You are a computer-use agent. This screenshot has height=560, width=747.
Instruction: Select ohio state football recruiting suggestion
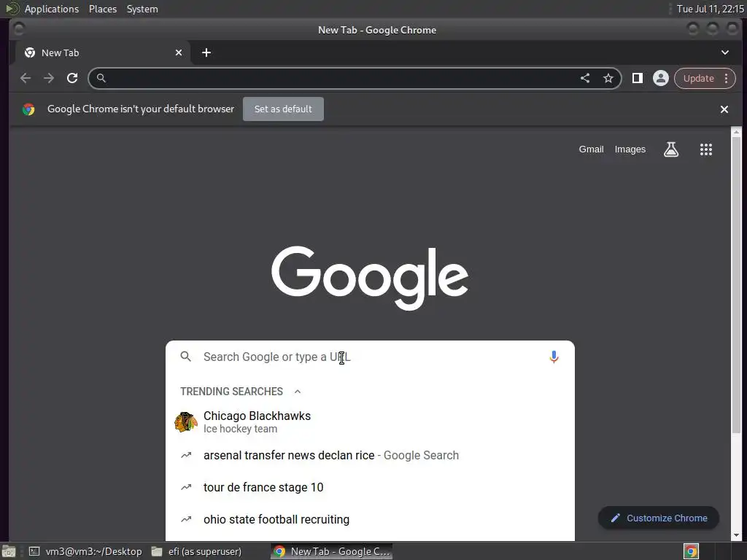pyautogui.click(x=370, y=519)
